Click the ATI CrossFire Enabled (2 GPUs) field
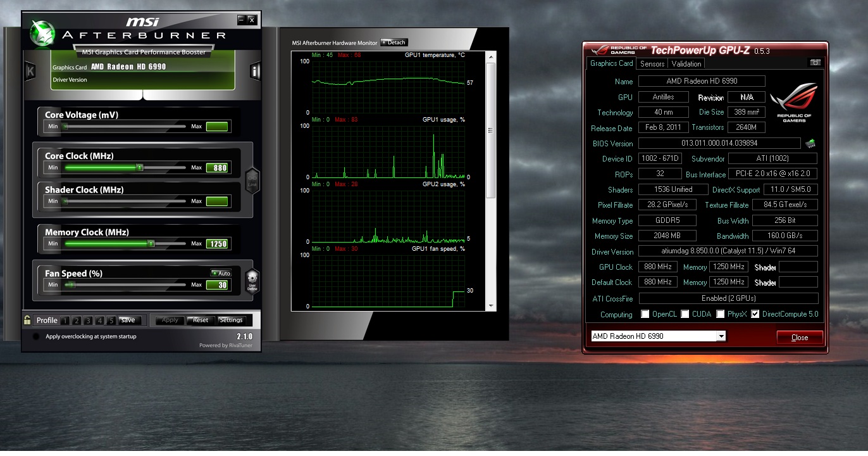The height and width of the screenshot is (456, 868). 728,298
